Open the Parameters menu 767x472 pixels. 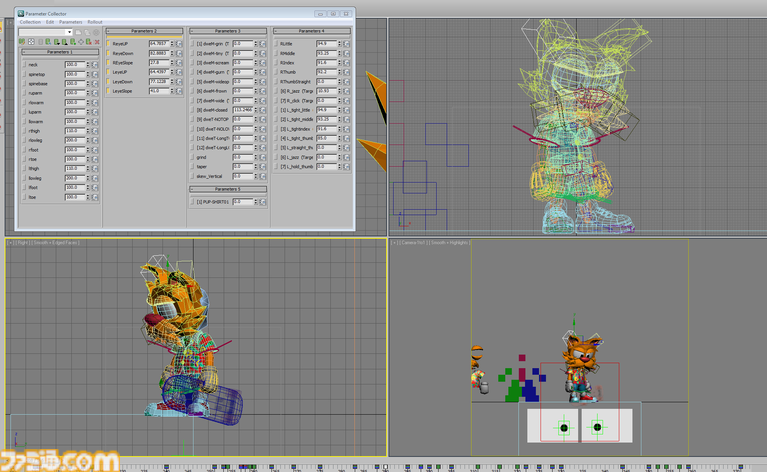pyautogui.click(x=70, y=22)
